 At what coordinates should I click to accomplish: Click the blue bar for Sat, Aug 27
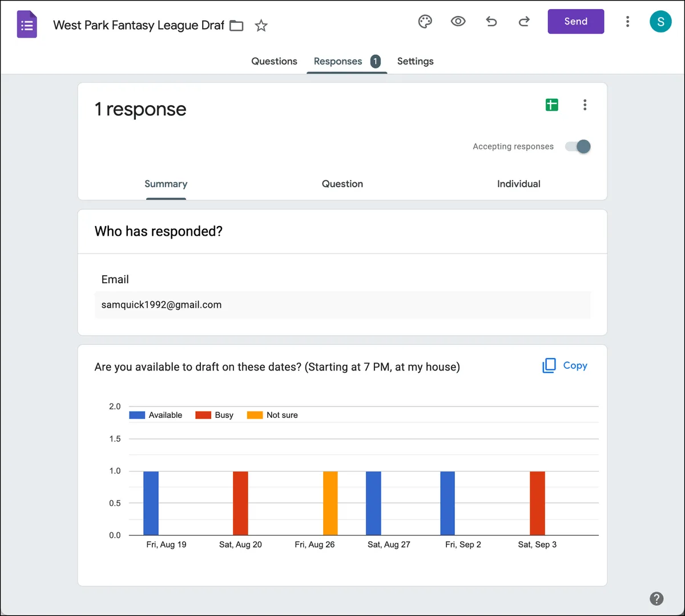(373, 503)
